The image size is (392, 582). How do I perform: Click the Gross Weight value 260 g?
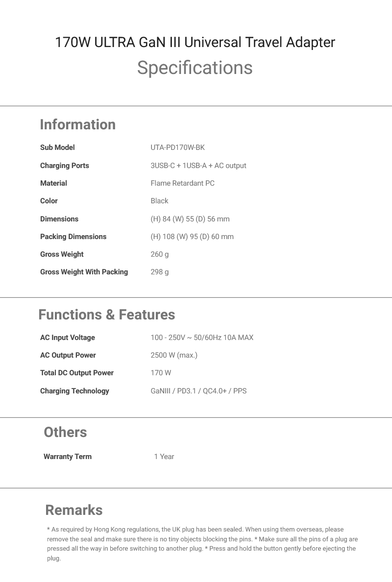[x=159, y=254]
